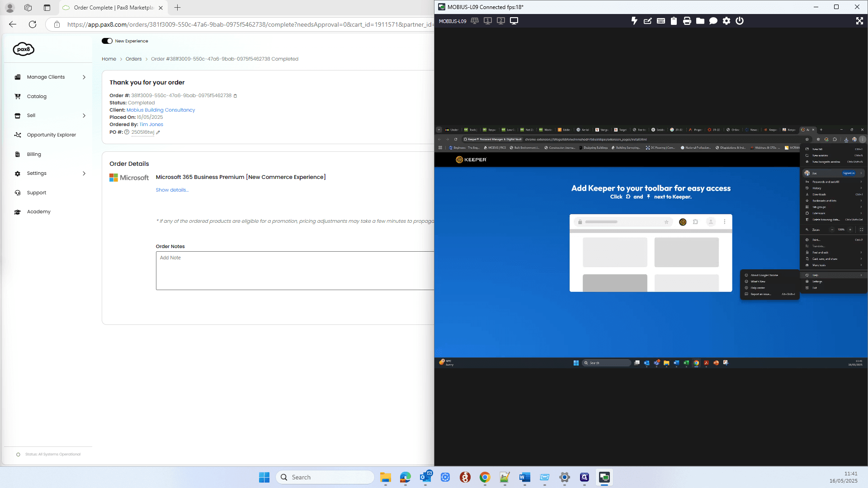Select About Google Chrome in the Help submenu

(770, 275)
